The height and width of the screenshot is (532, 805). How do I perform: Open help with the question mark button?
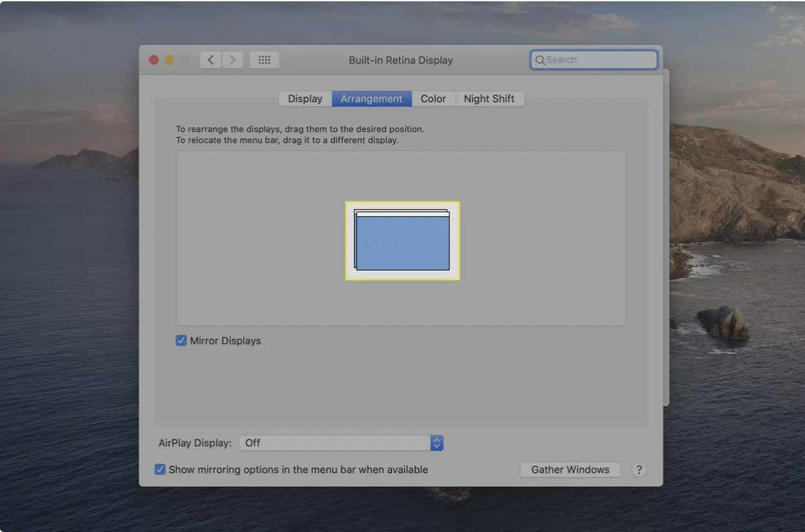(639, 470)
